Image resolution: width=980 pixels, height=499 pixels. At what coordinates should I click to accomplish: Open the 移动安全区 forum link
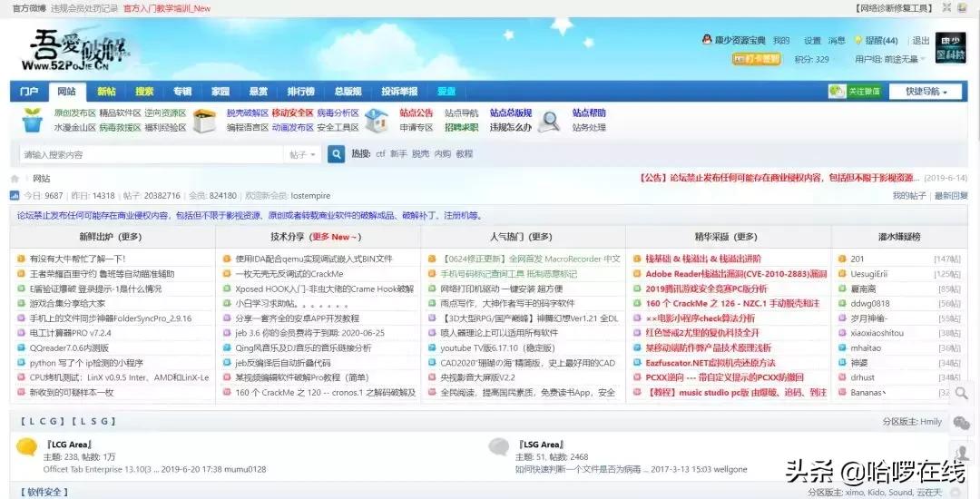point(292,113)
